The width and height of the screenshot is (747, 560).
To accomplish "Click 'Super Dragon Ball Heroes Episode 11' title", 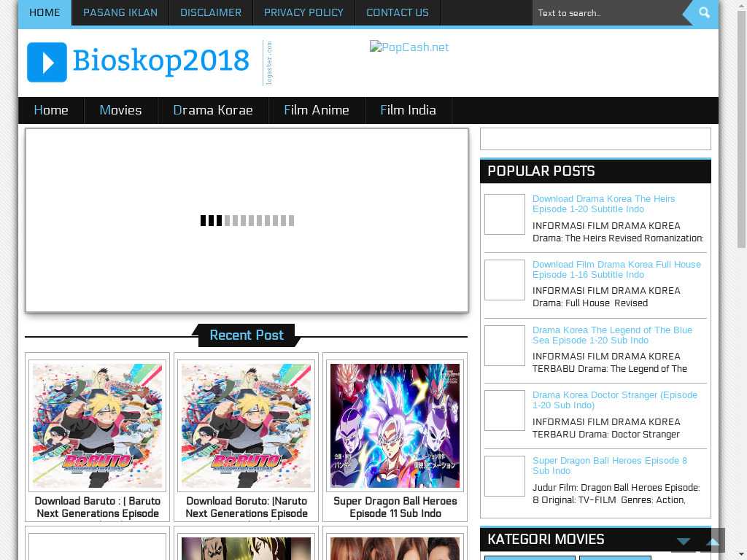I will [395, 507].
